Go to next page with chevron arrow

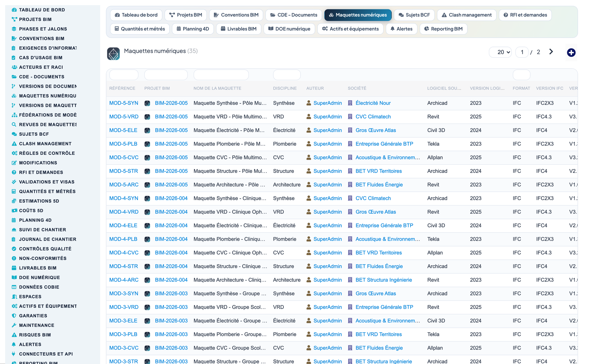(551, 52)
